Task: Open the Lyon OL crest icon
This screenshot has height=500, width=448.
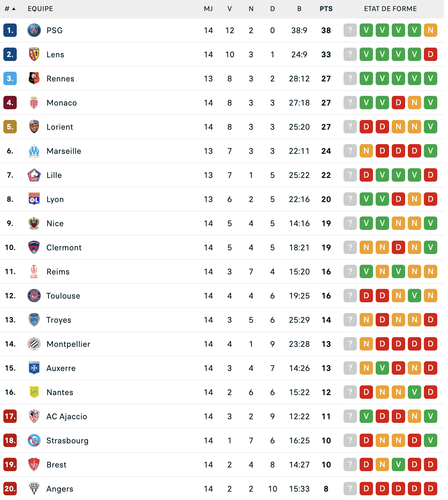Action: (34, 199)
